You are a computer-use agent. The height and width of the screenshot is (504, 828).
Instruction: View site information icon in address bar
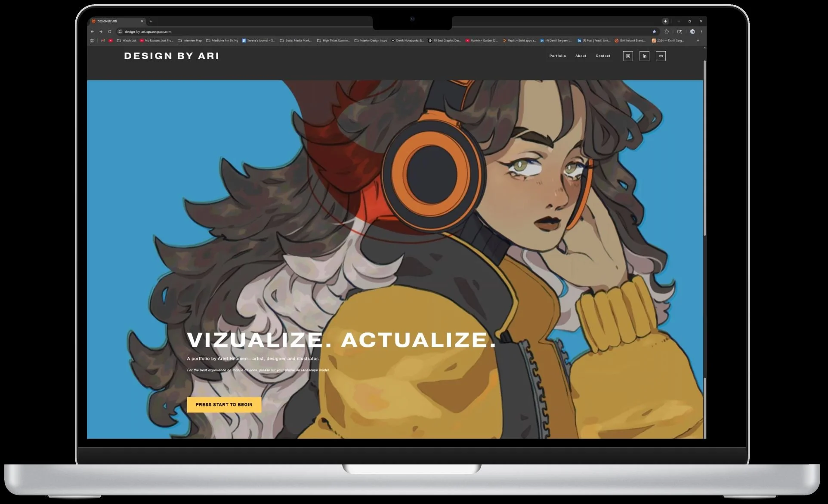click(x=120, y=31)
